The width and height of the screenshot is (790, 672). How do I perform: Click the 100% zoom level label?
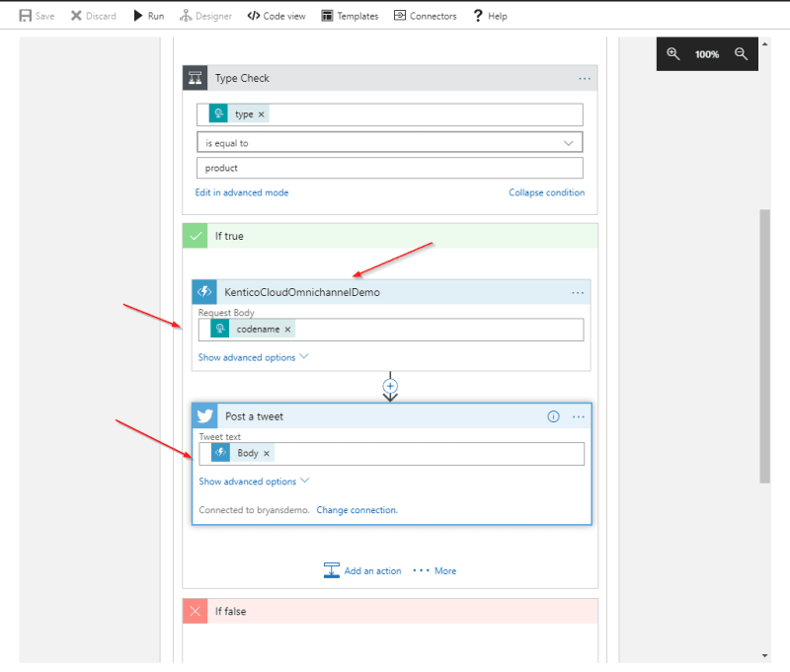pos(707,54)
